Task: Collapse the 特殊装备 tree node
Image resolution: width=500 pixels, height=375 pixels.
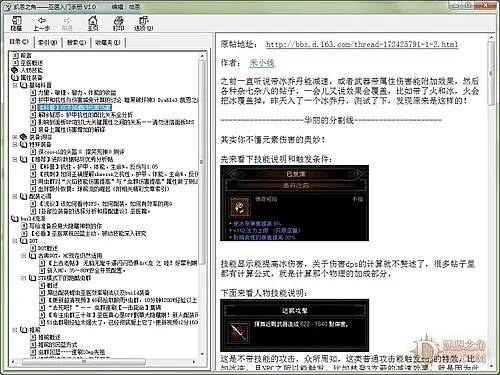Action: [15, 144]
